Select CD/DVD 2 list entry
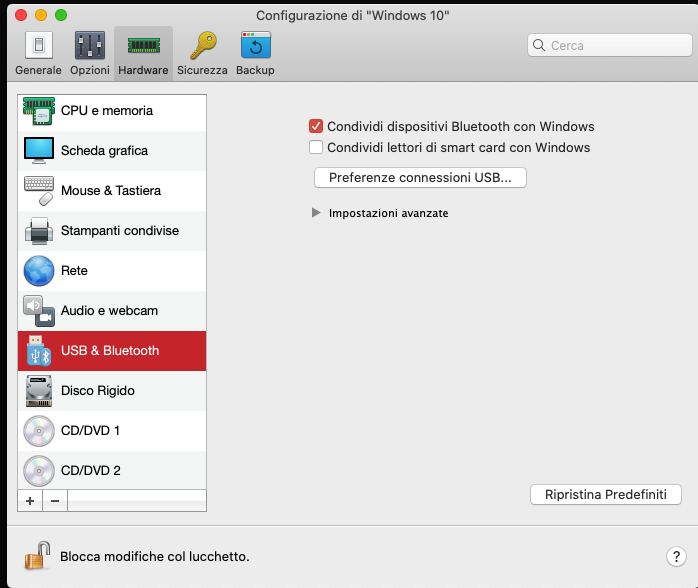Viewport: 698px width, 588px height. click(112, 470)
